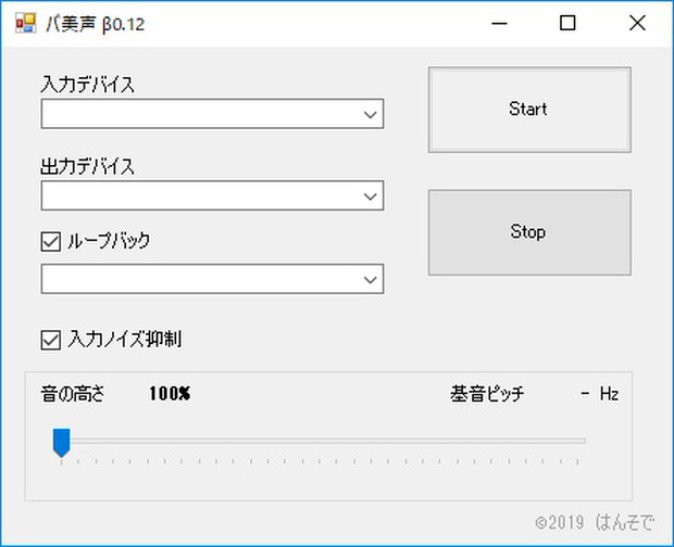Screen dimensions: 674x547
Task: Expand the 入力デバイス dropdown arrow
Action: coord(371,115)
